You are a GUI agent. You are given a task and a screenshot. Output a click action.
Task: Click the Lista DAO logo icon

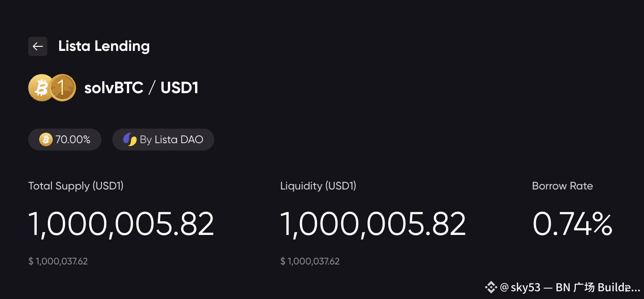point(130,140)
